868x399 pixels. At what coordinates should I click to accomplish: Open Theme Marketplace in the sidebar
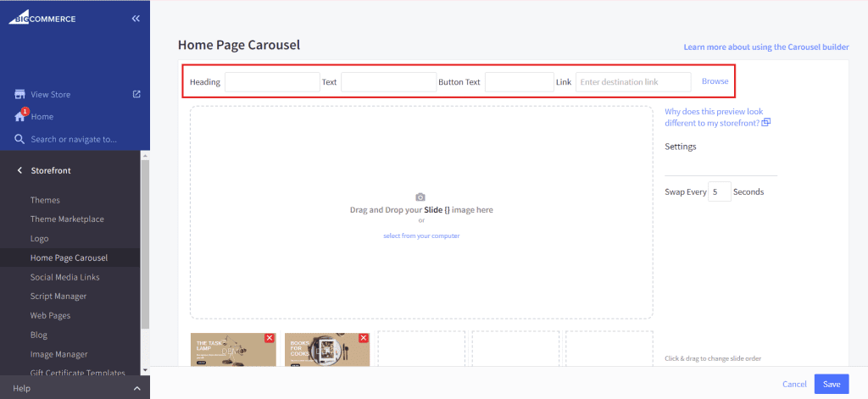[x=67, y=219]
